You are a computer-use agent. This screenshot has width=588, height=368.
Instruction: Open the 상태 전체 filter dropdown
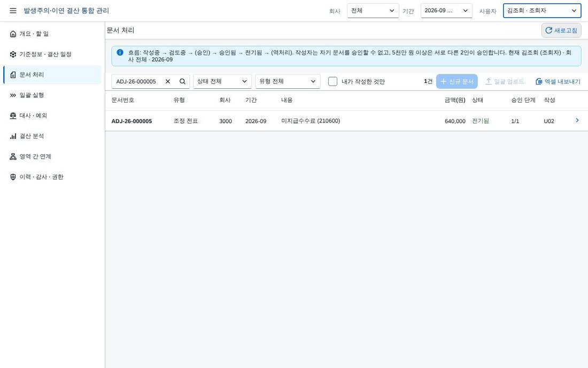tap(222, 81)
